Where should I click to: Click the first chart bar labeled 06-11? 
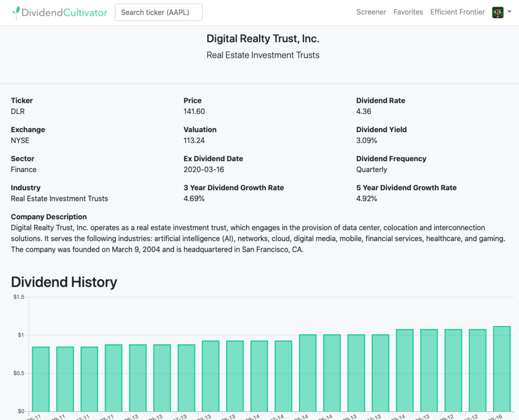coord(41,379)
